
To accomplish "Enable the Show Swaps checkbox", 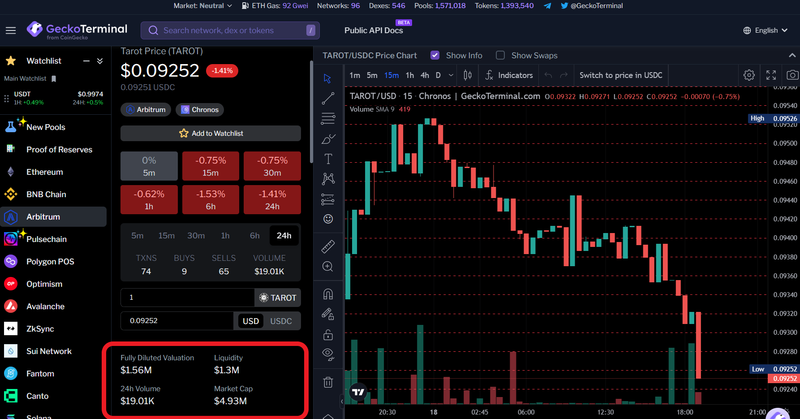I will click(x=500, y=55).
